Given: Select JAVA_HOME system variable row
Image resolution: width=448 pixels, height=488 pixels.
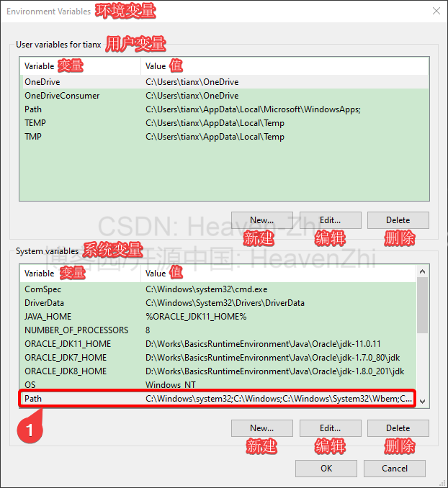Looking at the screenshot, I should click(x=218, y=317).
